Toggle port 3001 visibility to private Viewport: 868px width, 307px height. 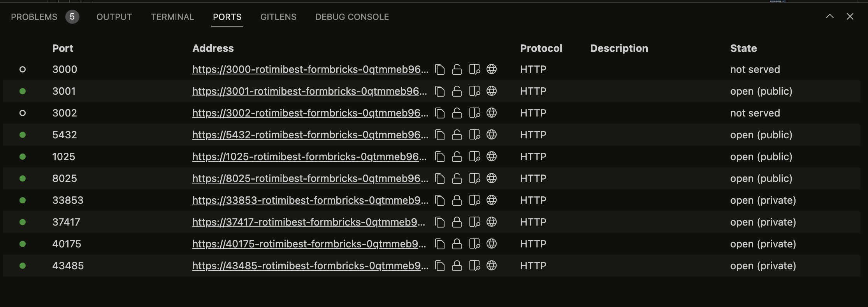click(x=457, y=91)
